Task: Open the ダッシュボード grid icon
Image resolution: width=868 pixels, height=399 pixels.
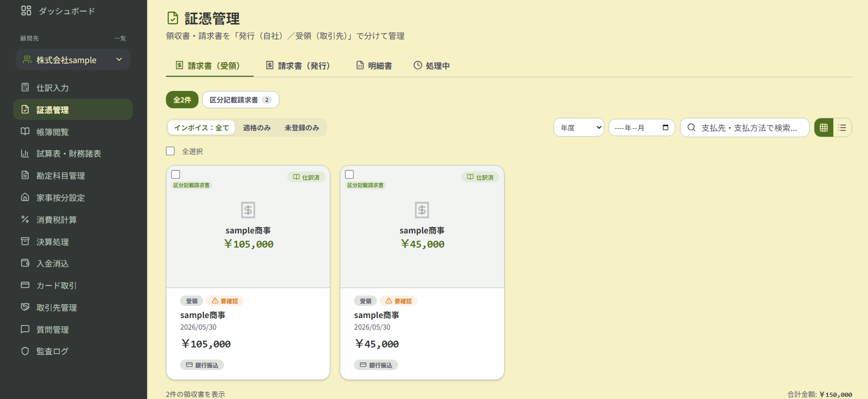Action: click(26, 11)
